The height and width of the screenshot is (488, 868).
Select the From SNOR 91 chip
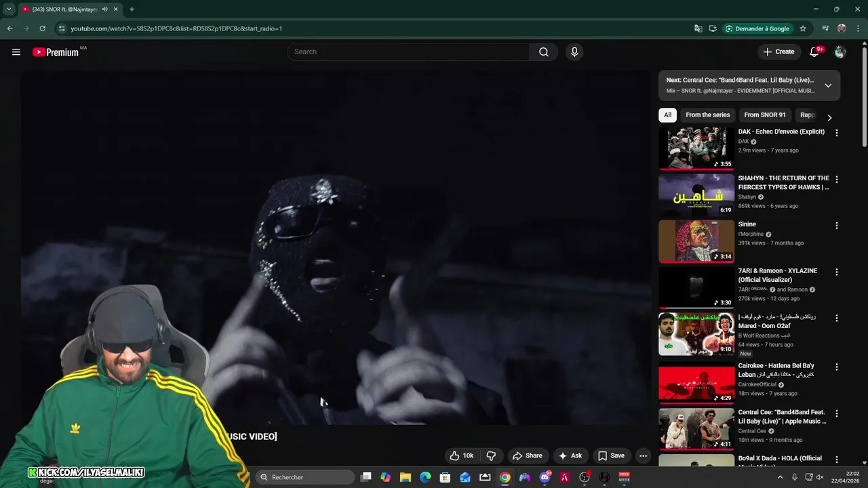(x=765, y=115)
